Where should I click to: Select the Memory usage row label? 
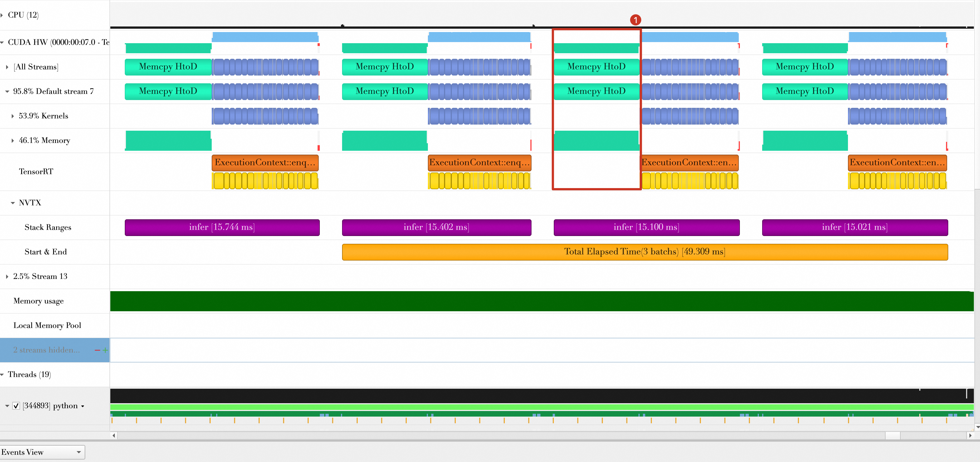coord(38,301)
